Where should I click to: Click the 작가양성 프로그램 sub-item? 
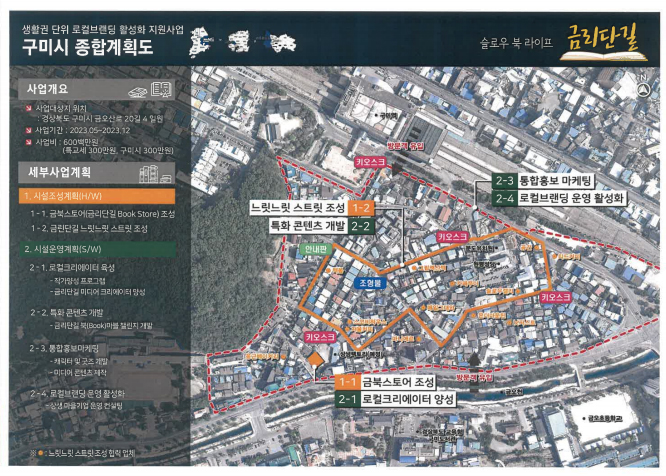[x=78, y=281]
